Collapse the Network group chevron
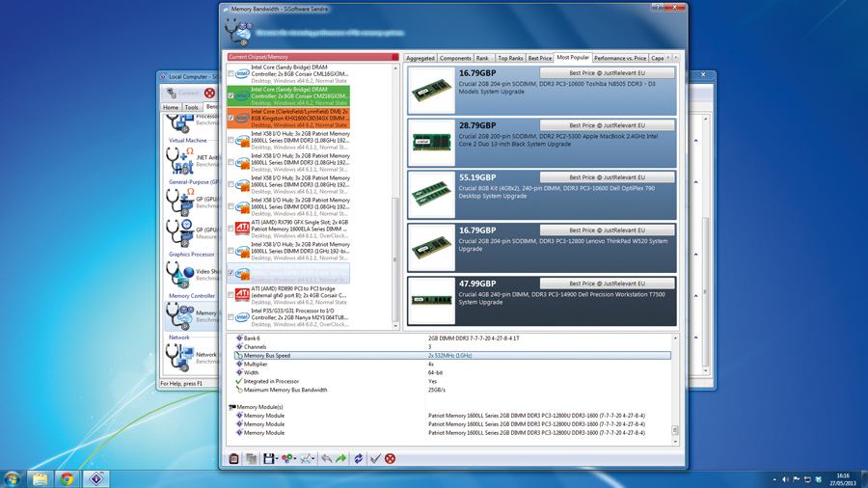The image size is (868, 488). (695, 338)
